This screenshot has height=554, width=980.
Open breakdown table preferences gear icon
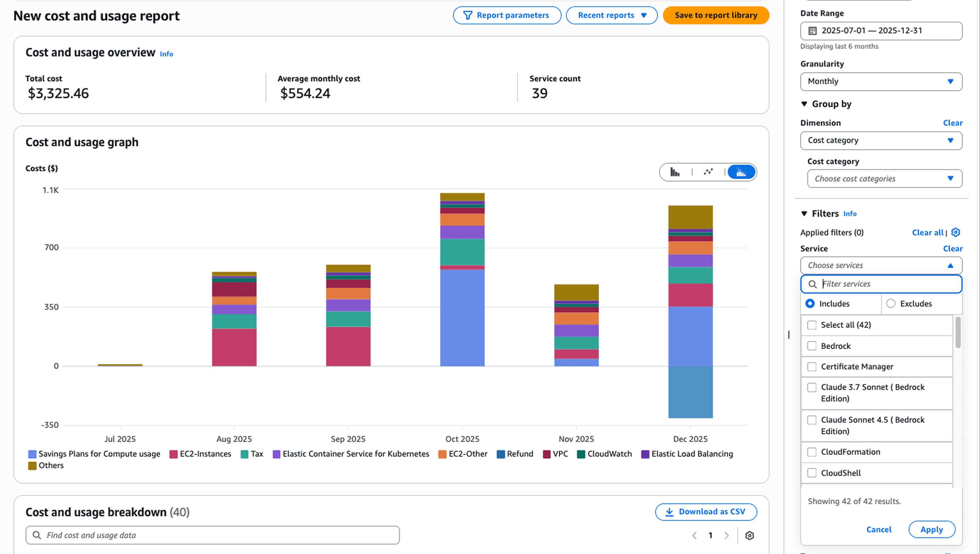(x=749, y=535)
